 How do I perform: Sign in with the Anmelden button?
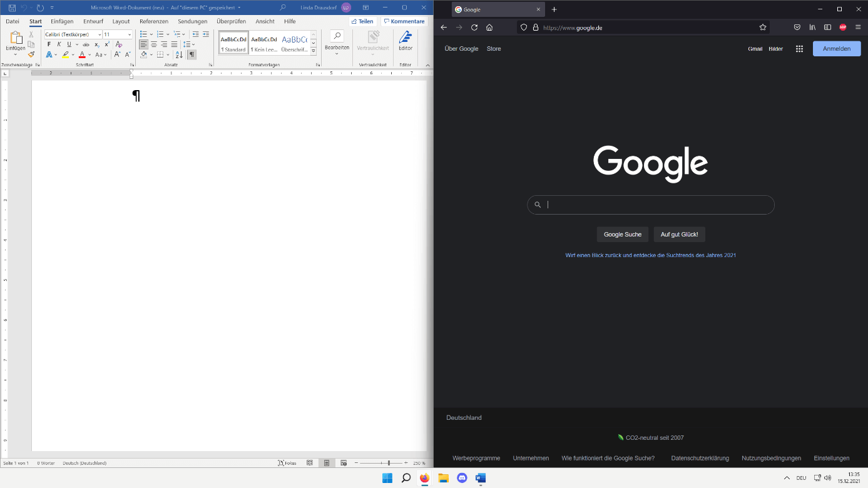[x=837, y=49]
